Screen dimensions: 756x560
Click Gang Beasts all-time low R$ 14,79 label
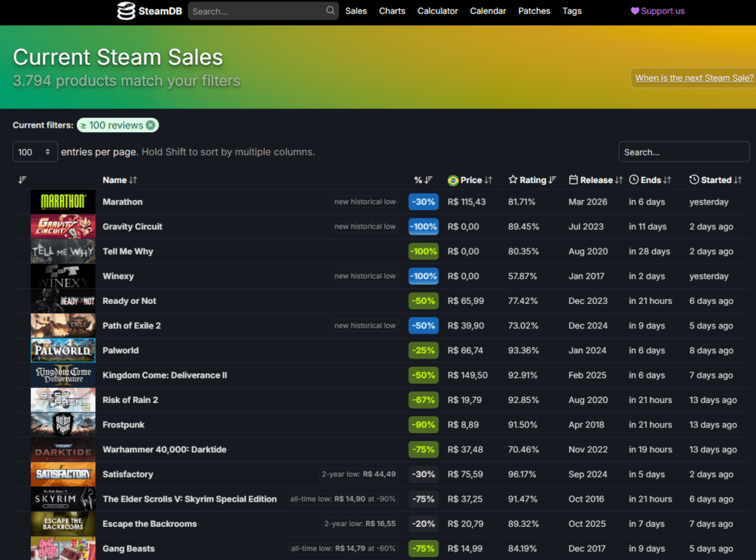pyautogui.click(x=343, y=548)
